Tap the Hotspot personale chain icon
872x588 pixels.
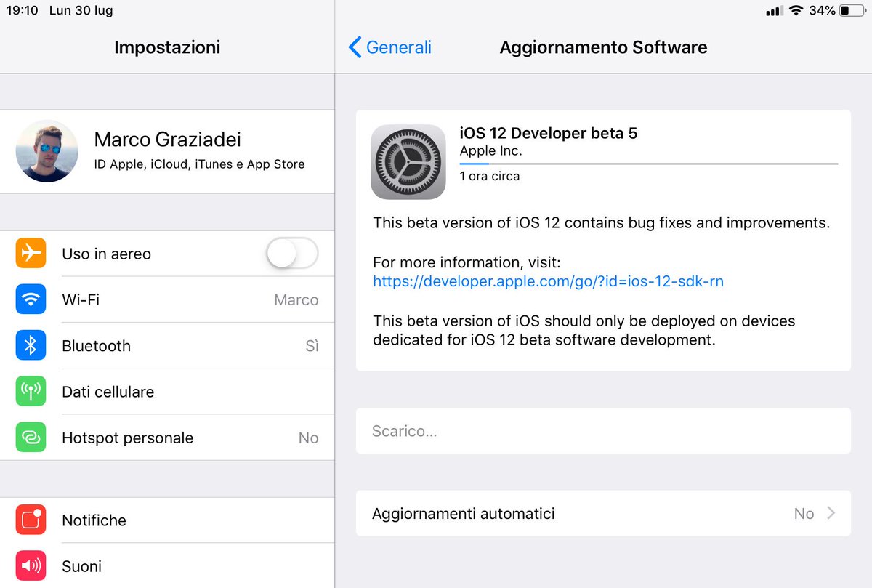click(x=31, y=438)
